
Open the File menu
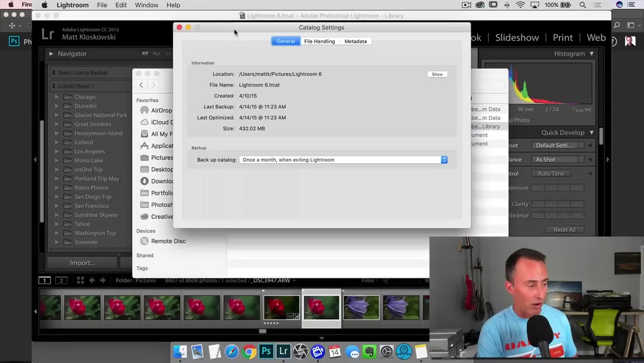(102, 5)
